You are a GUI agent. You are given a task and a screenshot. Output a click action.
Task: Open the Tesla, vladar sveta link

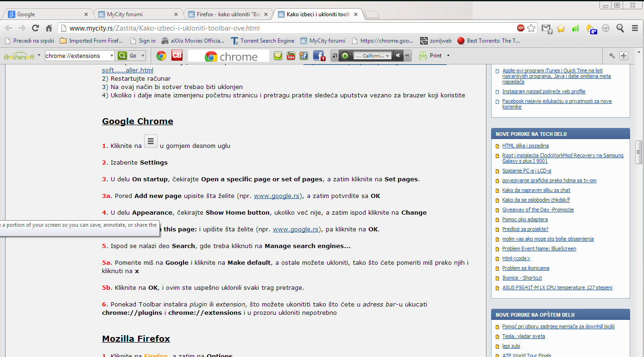click(x=524, y=336)
